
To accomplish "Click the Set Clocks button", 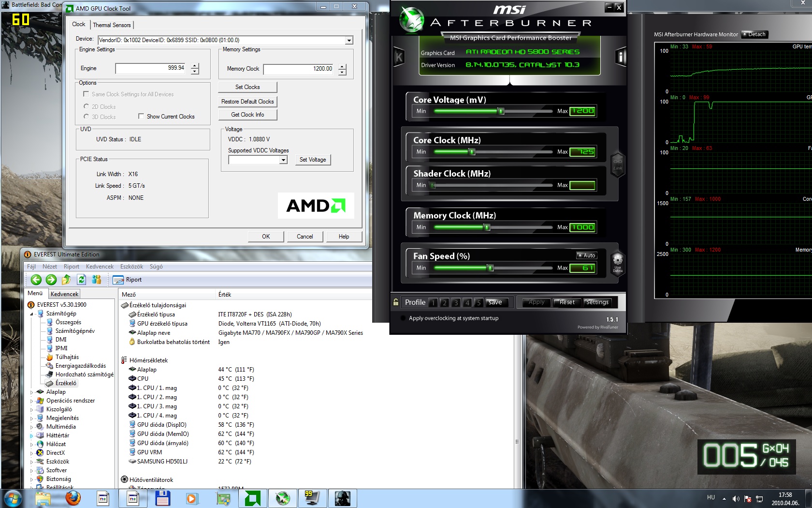I will [247, 87].
